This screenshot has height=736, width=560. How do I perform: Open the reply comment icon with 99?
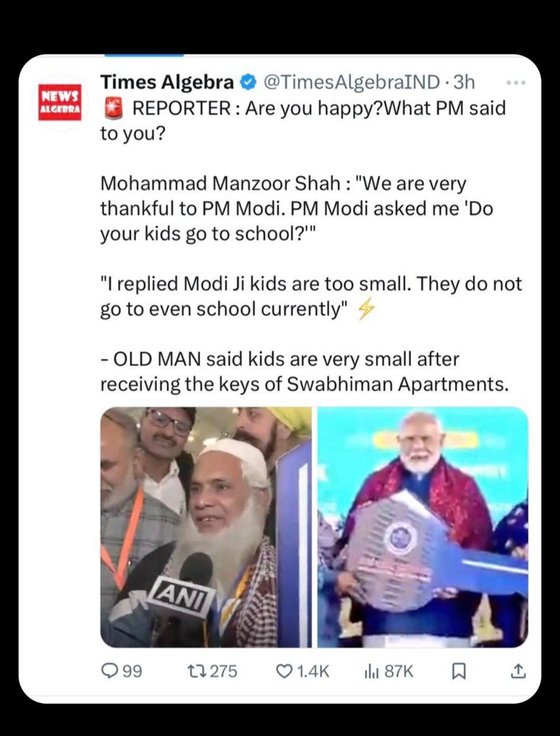point(110,671)
